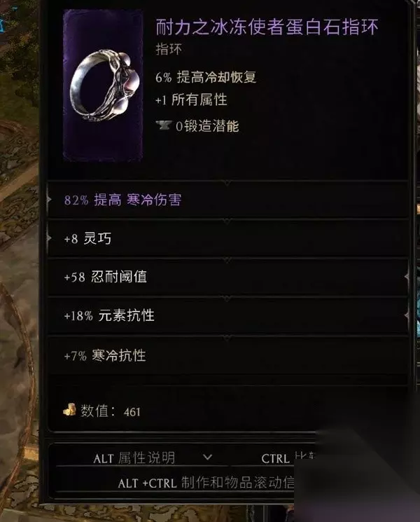Click the divider chevron above 元素抗性
Viewport: 420px width, 522px height.
point(227,299)
